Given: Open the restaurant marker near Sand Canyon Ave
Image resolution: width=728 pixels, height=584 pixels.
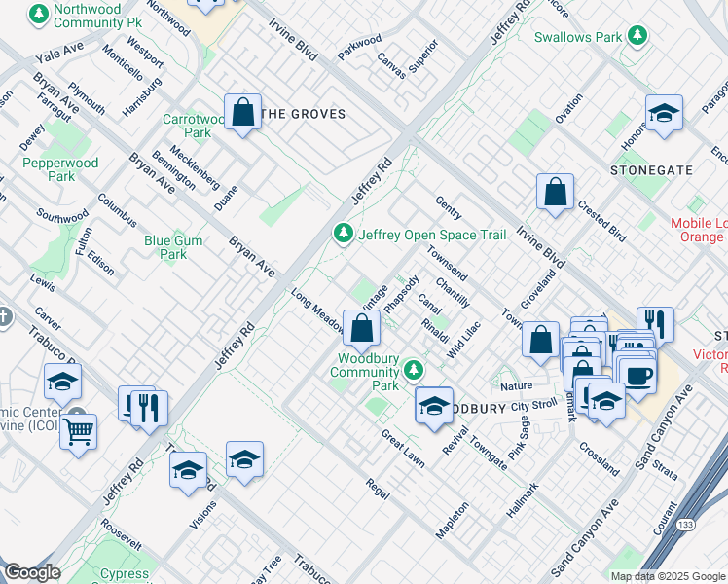Looking at the screenshot, I should 655,324.
